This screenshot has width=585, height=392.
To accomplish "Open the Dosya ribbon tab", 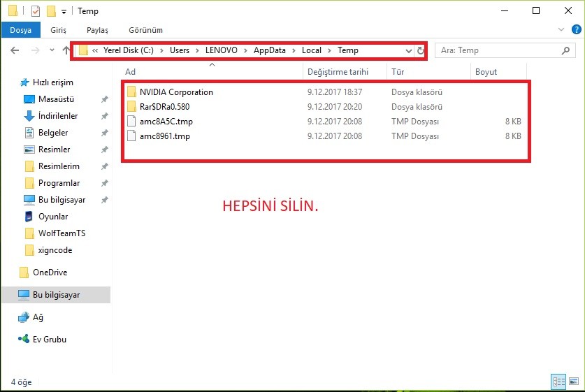I will [x=20, y=30].
